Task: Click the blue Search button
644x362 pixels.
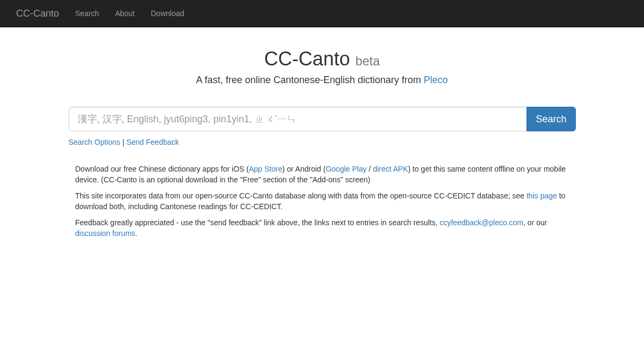Action: pos(551,119)
